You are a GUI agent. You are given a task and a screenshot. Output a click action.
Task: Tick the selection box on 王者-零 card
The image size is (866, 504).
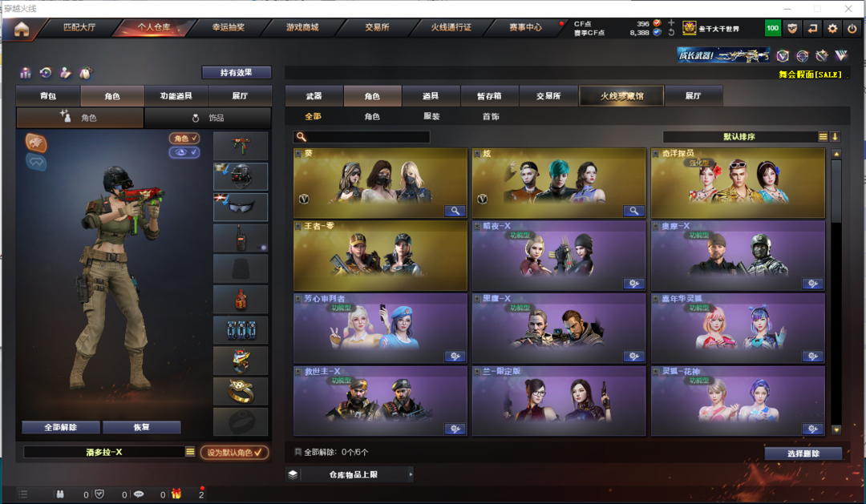pyautogui.click(x=298, y=226)
